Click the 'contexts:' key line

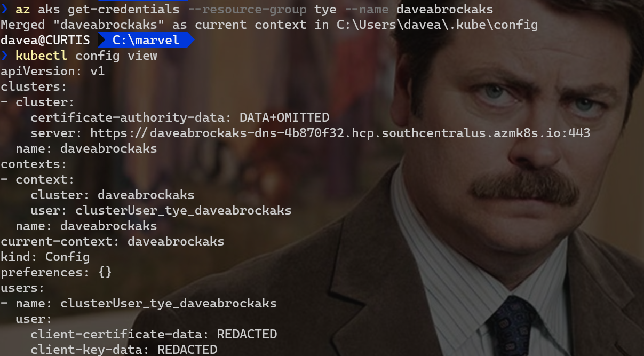pyautogui.click(x=34, y=164)
